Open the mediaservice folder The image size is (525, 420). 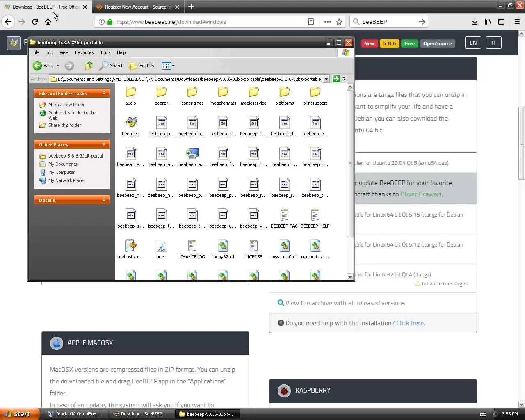[253, 96]
